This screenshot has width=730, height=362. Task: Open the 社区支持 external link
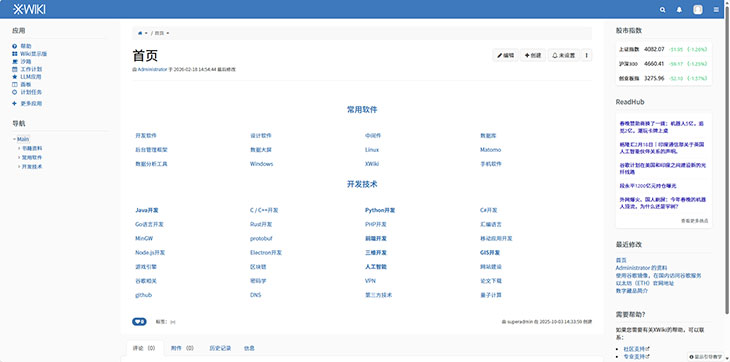pyautogui.click(x=636, y=349)
